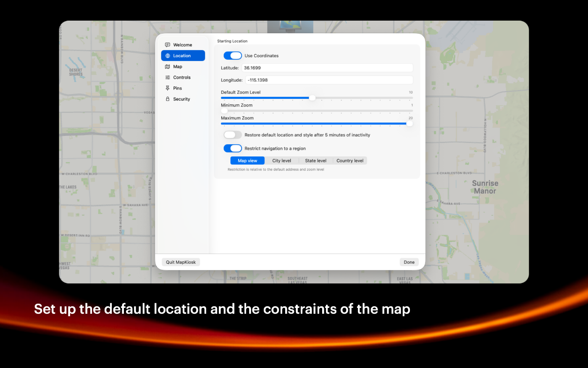Screen dimensions: 588x368
Task: Click the Done button
Action: point(409,262)
